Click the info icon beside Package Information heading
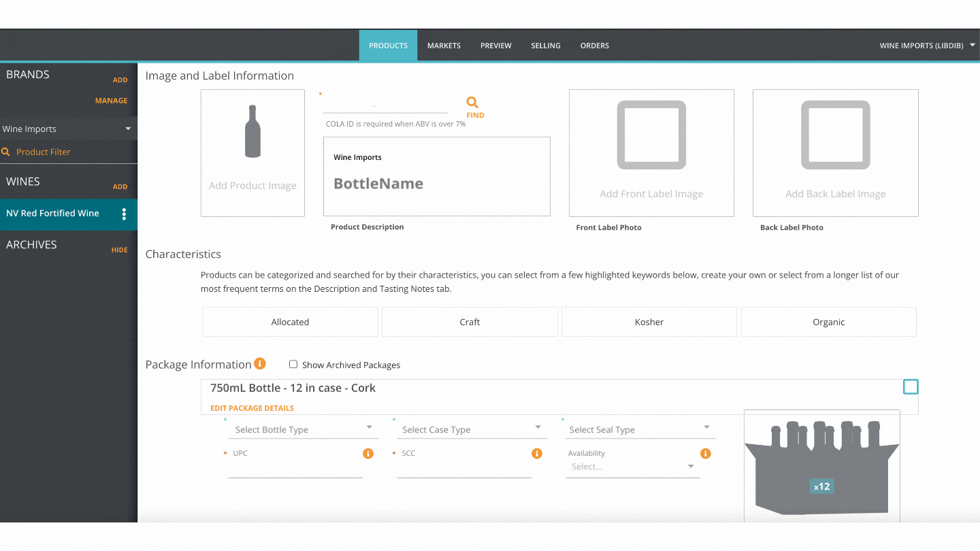This screenshot has height=551, width=980. pos(259,363)
